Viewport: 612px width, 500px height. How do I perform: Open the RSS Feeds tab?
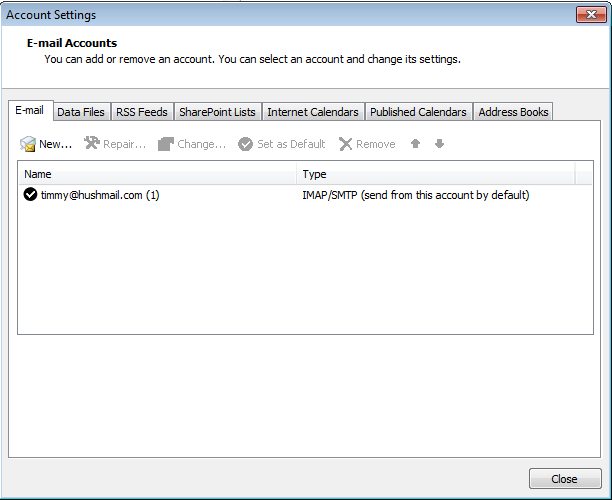(142, 112)
